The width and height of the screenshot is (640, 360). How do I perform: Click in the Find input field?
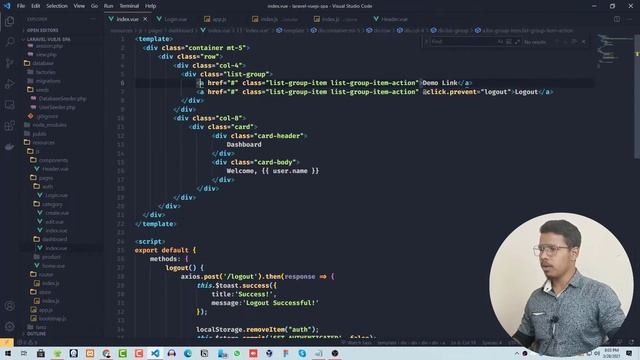coord(463,42)
